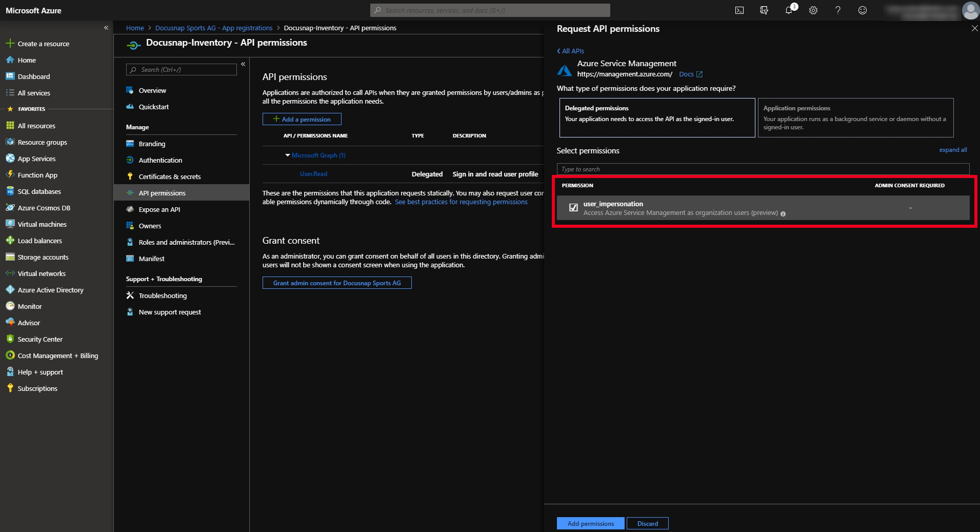Send feedback with the smiley icon

(863, 10)
